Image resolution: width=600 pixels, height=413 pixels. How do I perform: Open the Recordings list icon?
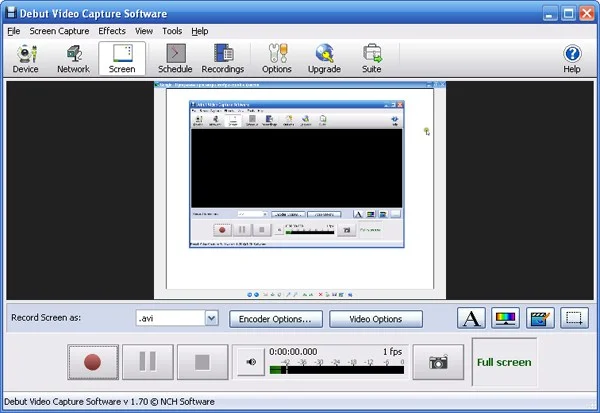point(223,59)
